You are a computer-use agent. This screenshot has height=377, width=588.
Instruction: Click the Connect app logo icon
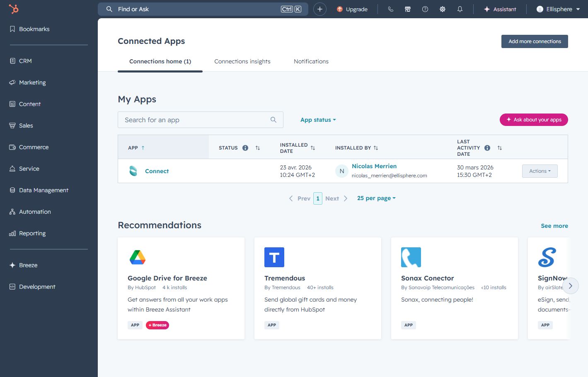[x=133, y=171]
